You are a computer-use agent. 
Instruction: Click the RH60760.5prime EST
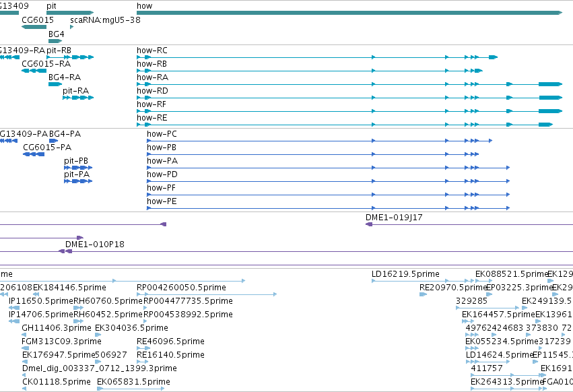point(79,308)
